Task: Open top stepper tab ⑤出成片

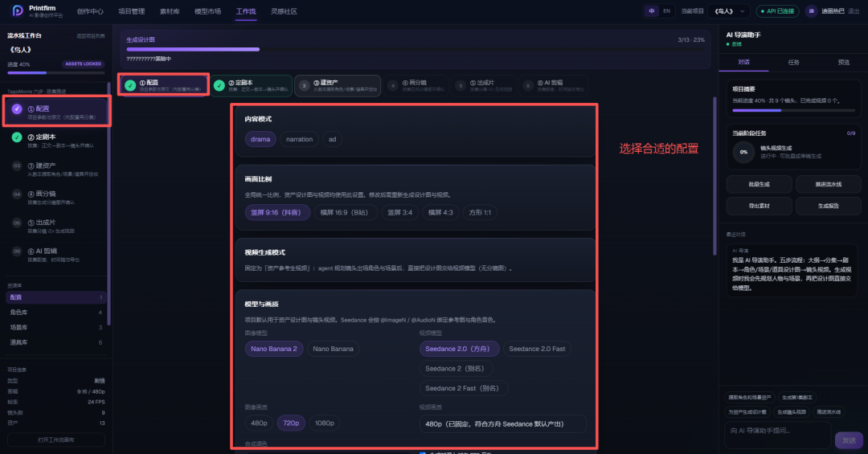Action: [485, 85]
